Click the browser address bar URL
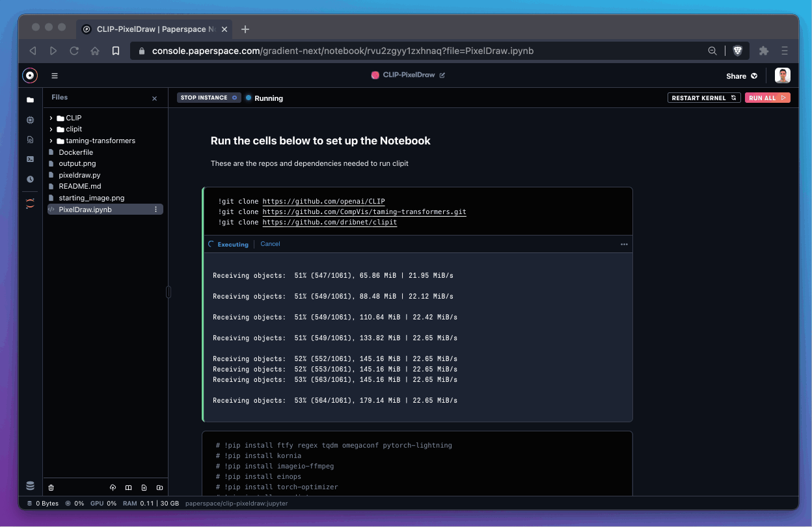The image size is (812, 527). 343,51
